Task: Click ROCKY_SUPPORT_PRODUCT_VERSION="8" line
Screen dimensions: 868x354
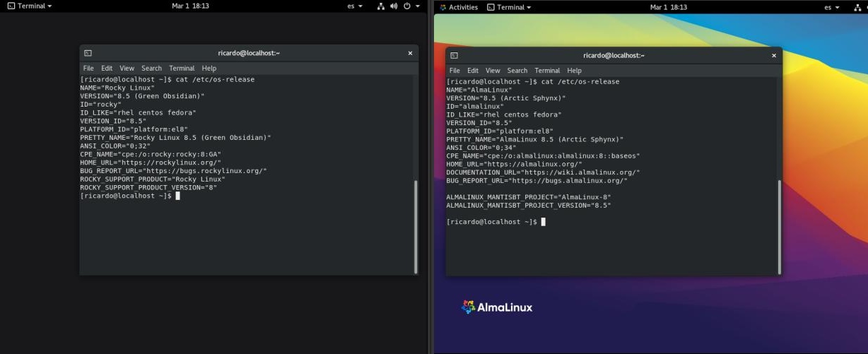Action: point(148,188)
